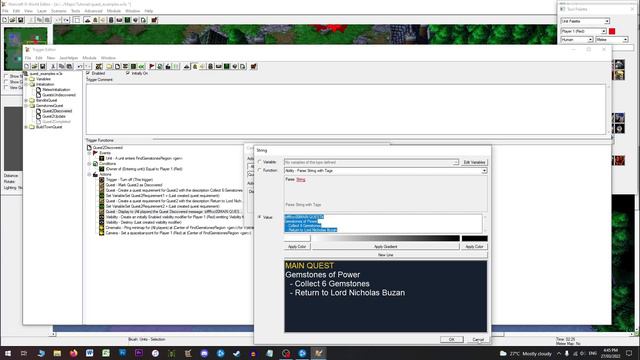The width and height of the screenshot is (640, 360).
Task: Click Paste icon in Trigger Editor toolbar
Action: (69, 67)
